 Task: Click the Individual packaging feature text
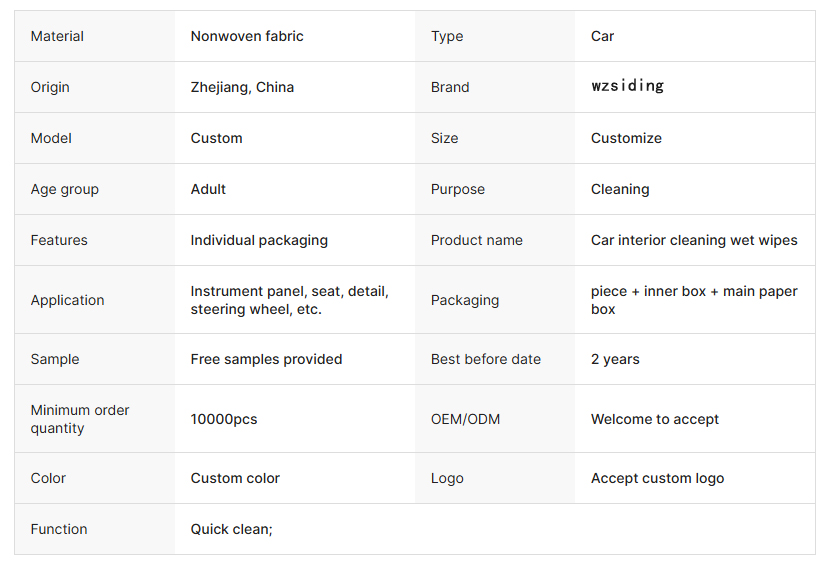[x=259, y=240]
